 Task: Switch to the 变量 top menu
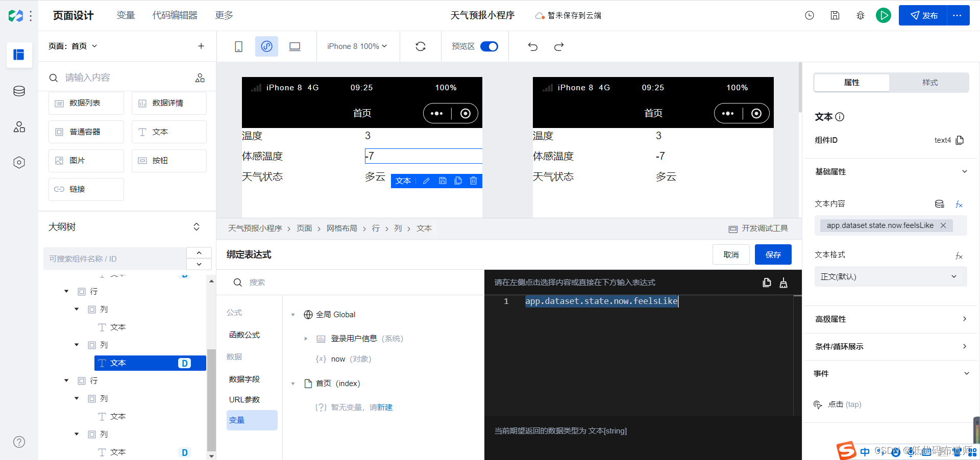tap(126, 15)
